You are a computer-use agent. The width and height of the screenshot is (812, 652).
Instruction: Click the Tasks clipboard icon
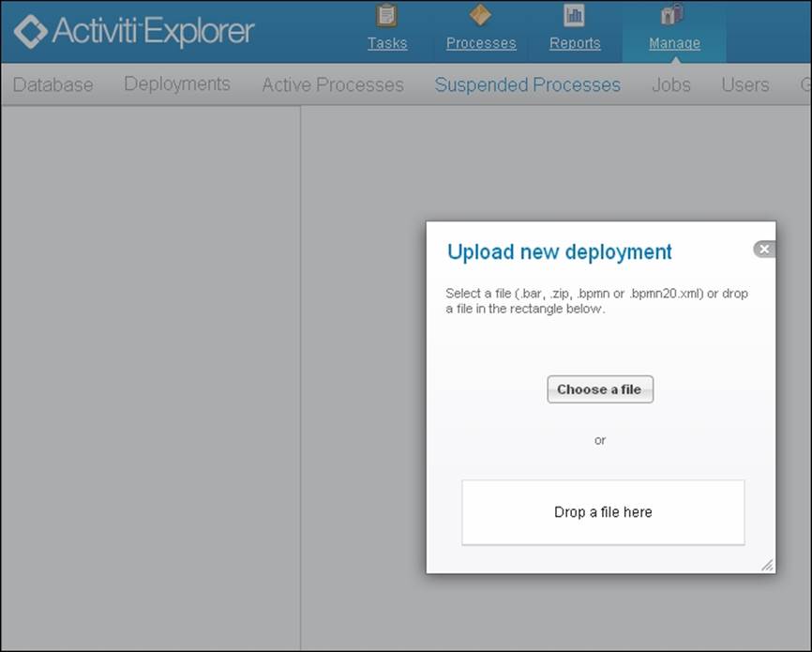pyautogui.click(x=386, y=16)
